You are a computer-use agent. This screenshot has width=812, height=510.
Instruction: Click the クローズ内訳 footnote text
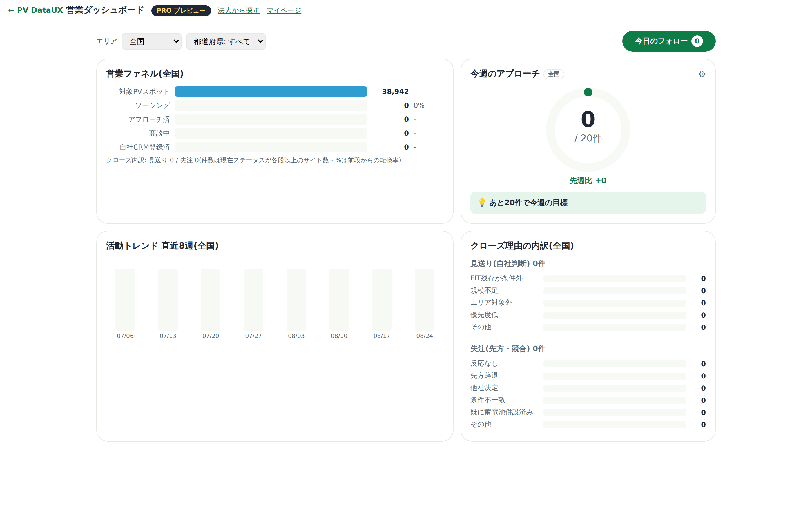tap(253, 160)
